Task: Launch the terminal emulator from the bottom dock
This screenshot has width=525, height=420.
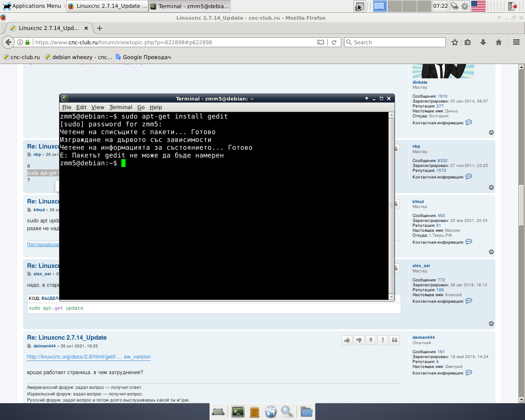Action: (238, 411)
